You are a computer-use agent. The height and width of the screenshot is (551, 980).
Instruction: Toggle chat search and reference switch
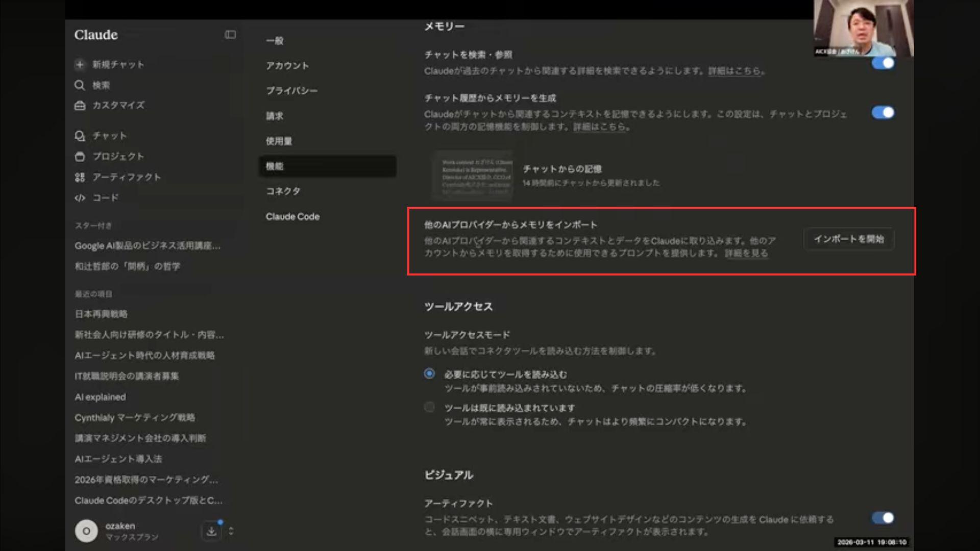[x=883, y=63]
